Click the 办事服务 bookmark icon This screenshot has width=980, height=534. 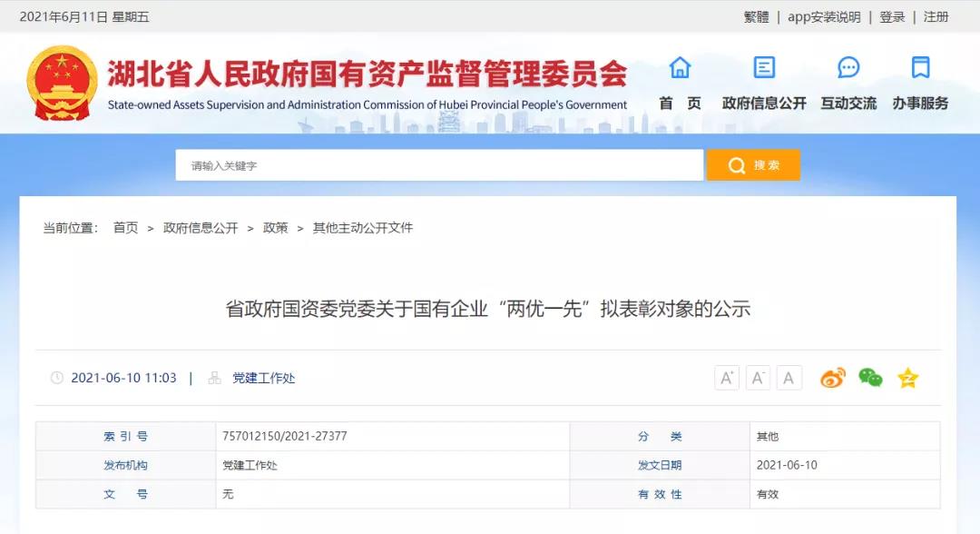(x=920, y=67)
